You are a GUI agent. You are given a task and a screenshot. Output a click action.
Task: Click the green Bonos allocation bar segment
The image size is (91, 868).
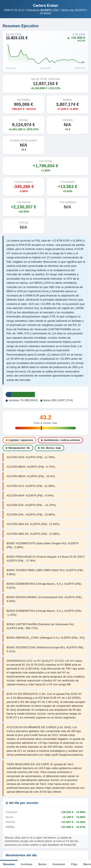click(23, 395)
